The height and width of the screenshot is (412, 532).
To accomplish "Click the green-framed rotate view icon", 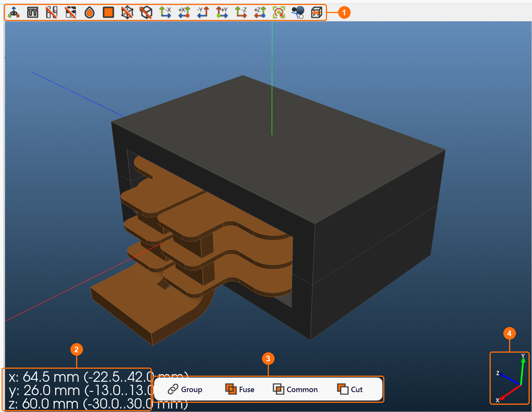I will 279,13.
